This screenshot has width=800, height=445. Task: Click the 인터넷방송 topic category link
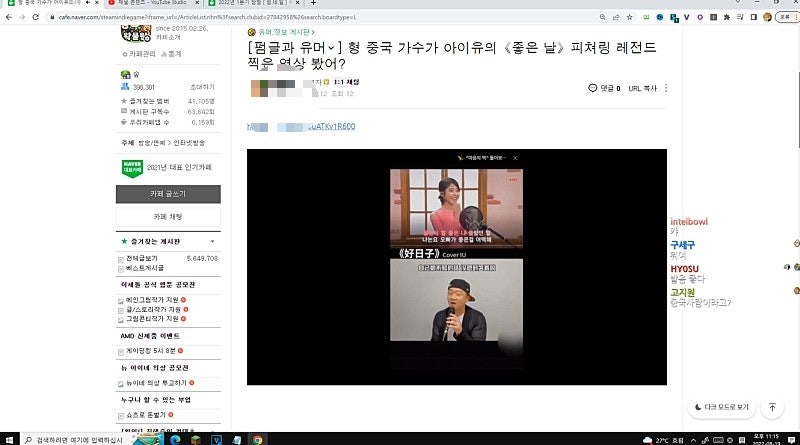(x=189, y=143)
